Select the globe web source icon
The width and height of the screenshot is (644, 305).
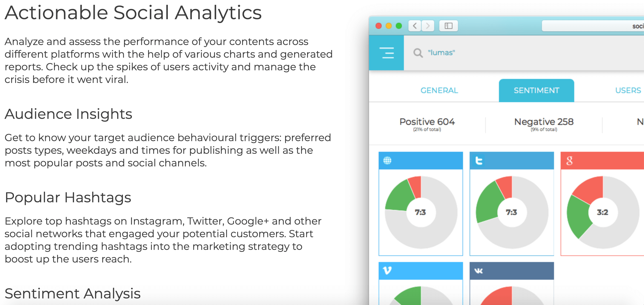pyautogui.click(x=387, y=160)
